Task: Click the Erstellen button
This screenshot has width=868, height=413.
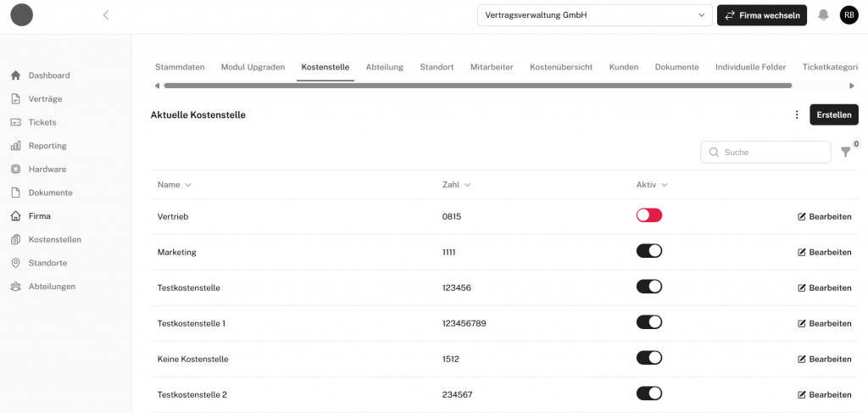Action: pos(833,115)
